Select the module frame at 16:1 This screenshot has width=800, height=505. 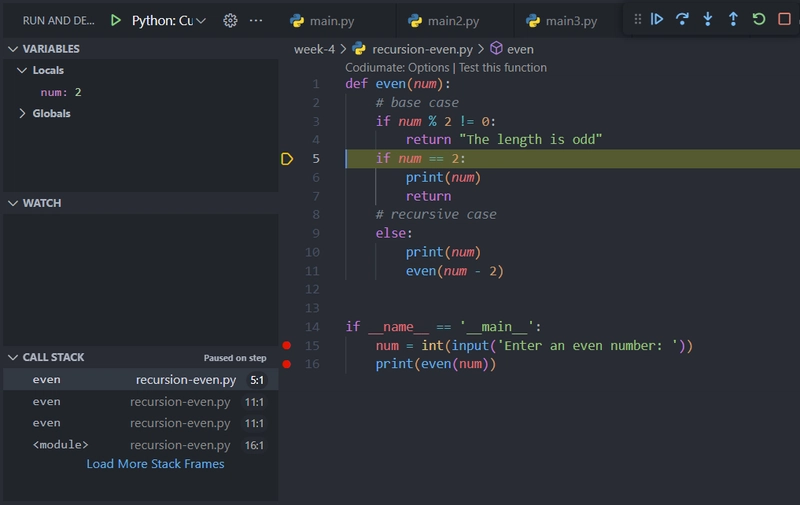141,445
